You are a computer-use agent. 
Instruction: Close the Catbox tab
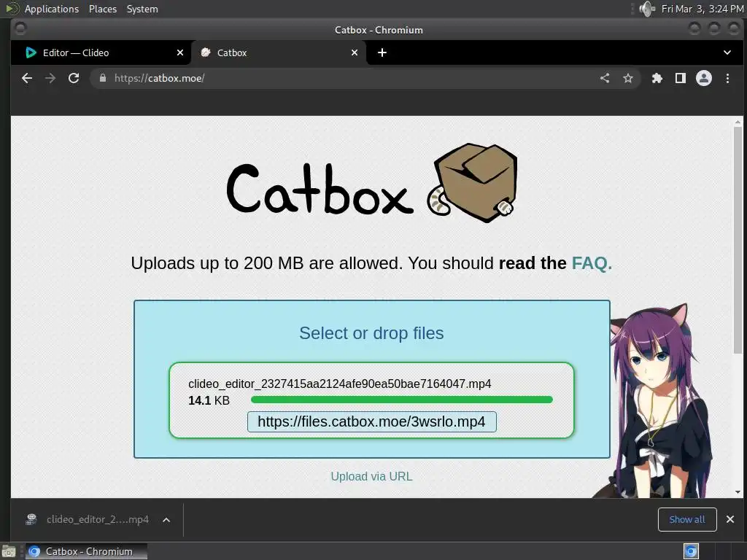[355, 52]
